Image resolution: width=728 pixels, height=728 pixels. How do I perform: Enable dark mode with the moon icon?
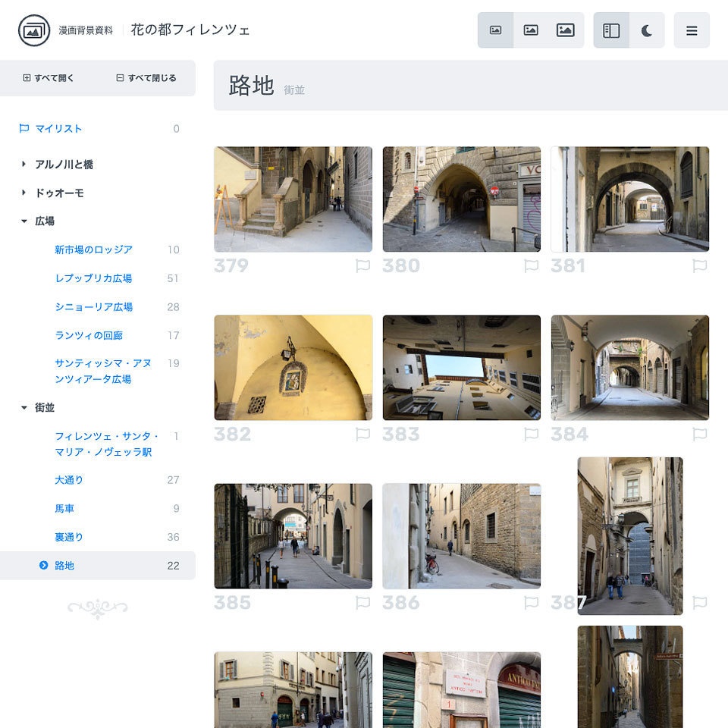(x=648, y=29)
